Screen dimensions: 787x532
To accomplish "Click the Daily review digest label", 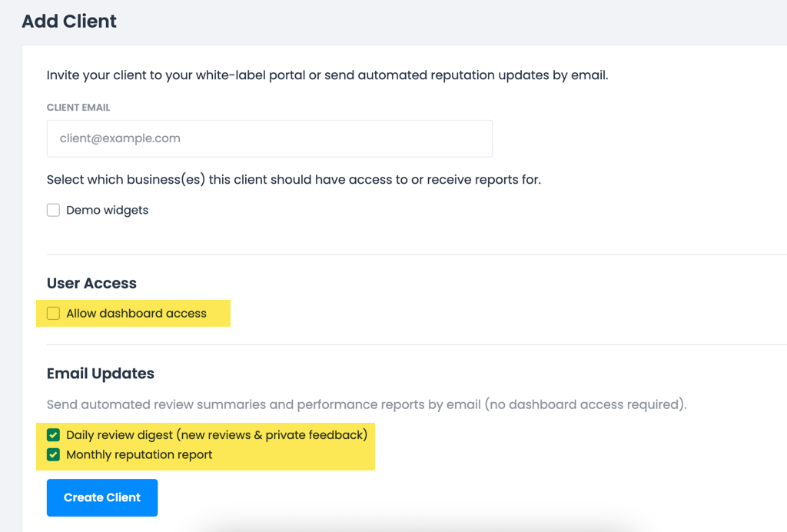I will coord(215,434).
